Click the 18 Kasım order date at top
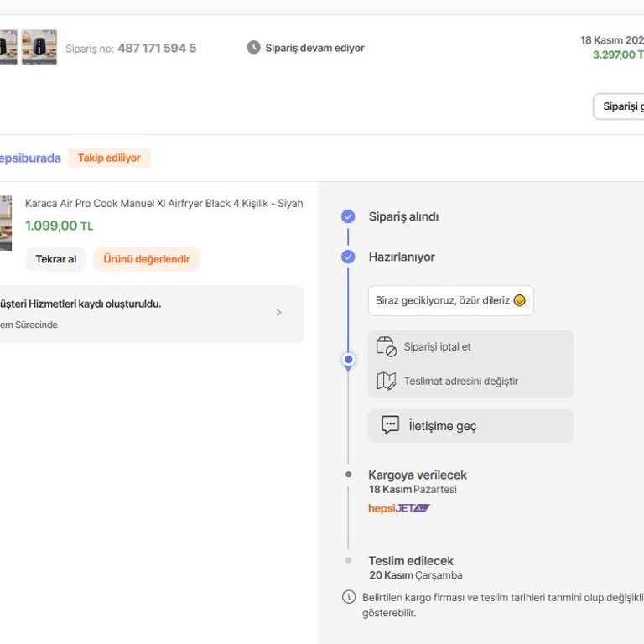 pyautogui.click(x=612, y=40)
